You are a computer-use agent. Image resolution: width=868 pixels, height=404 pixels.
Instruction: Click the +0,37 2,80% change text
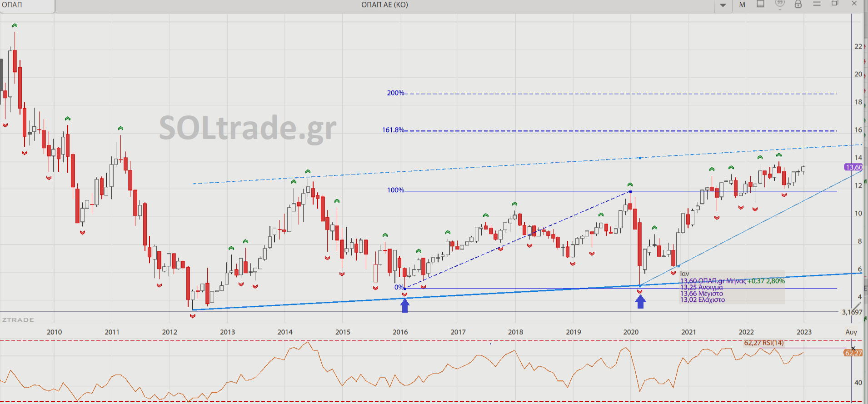coord(766,281)
